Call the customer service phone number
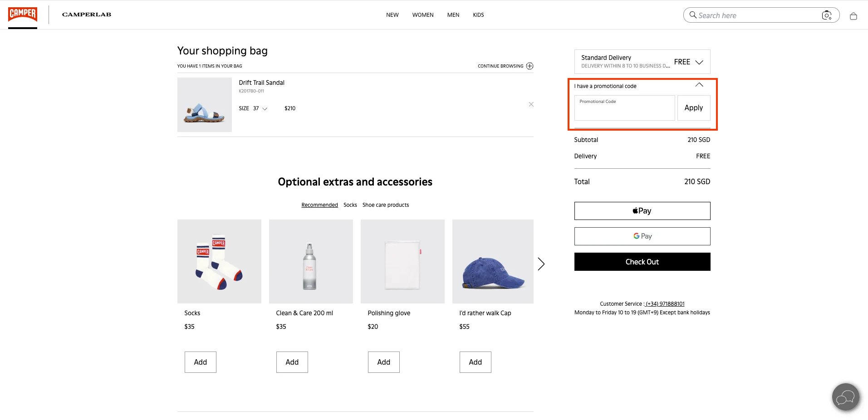Image resolution: width=868 pixels, height=420 pixels. pyautogui.click(x=665, y=304)
